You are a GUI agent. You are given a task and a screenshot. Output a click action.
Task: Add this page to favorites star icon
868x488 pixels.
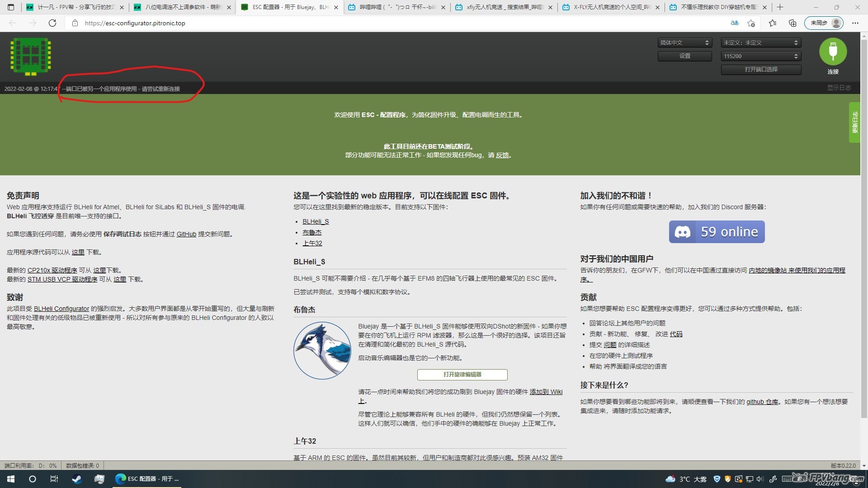751,23
